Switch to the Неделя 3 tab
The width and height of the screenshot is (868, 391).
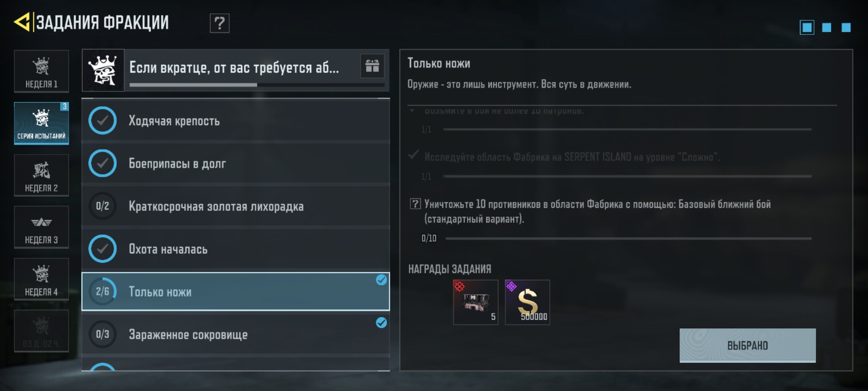[x=41, y=227]
